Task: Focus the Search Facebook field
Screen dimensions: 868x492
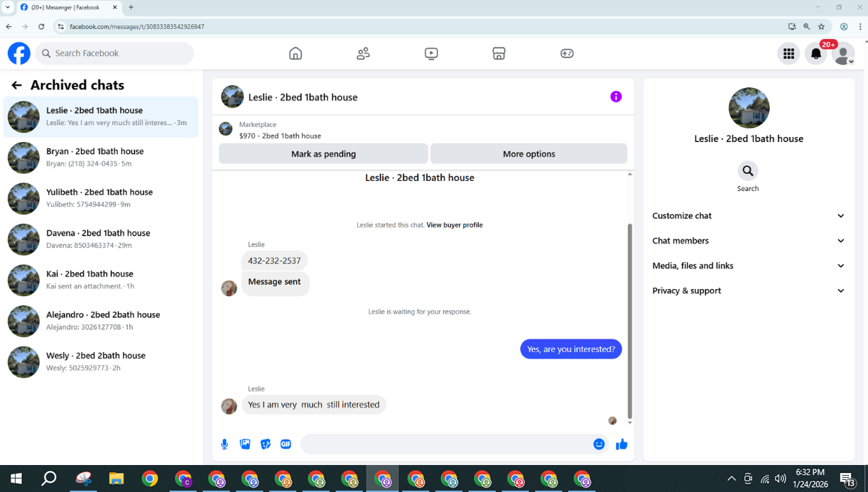Action: pos(114,53)
